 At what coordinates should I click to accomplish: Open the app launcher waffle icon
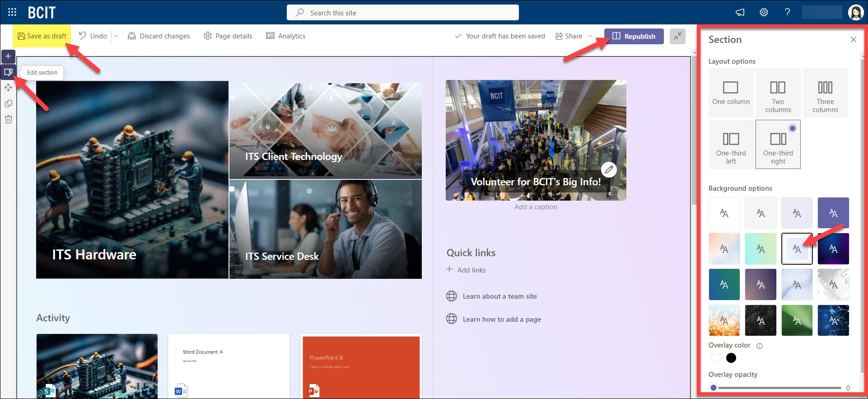(12, 12)
